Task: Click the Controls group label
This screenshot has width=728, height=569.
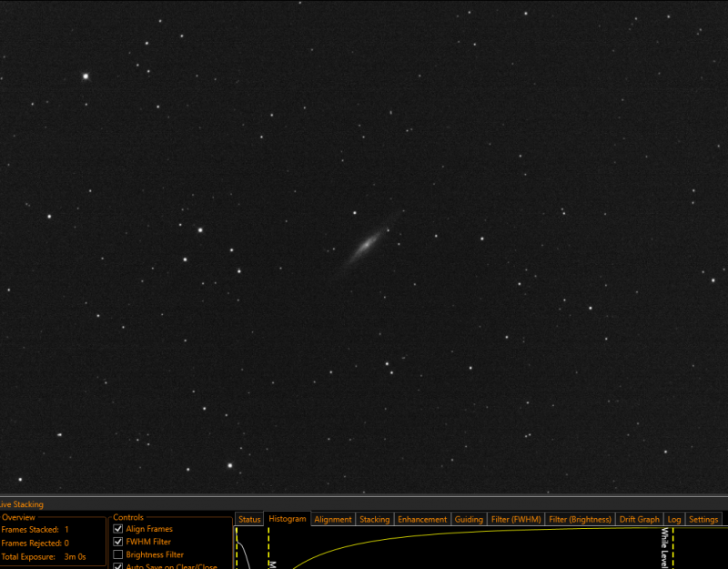Action: point(128,517)
